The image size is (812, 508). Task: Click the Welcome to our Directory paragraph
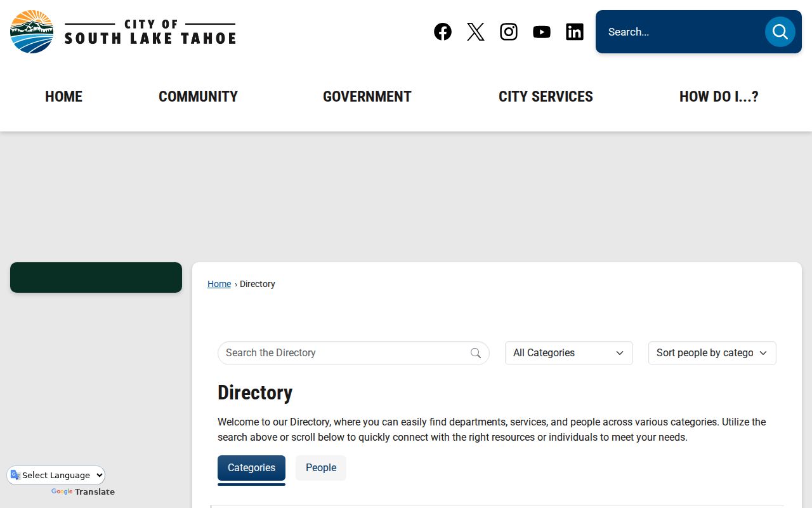pyautogui.click(x=492, y=430)
